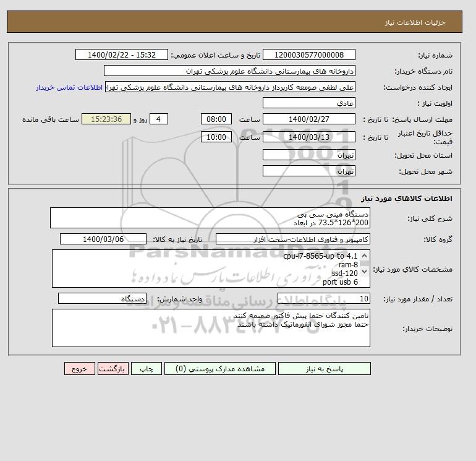
Task: Click the شماره نیاز label
Action: click(435, 55)
